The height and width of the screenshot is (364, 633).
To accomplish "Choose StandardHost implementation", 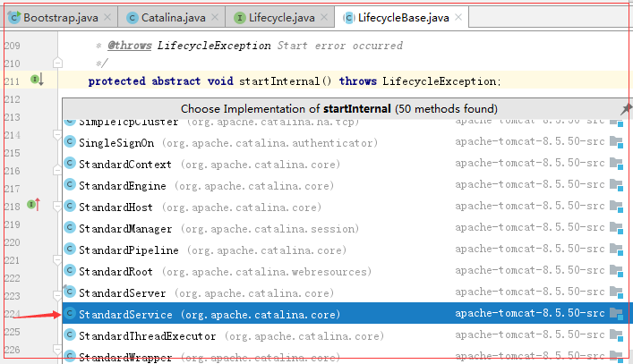I will point(346,207).
